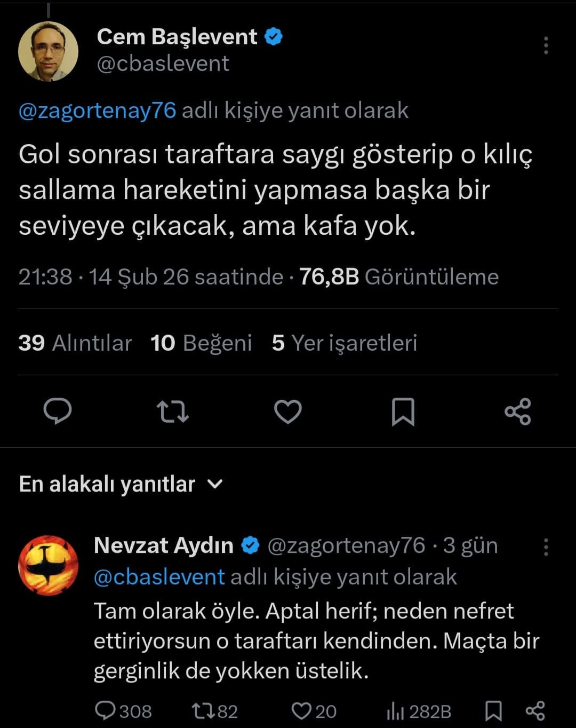Screen dimensions: 576x728
Task: Retweet Nevzat Aydın's reply
Action: (202, 711)
